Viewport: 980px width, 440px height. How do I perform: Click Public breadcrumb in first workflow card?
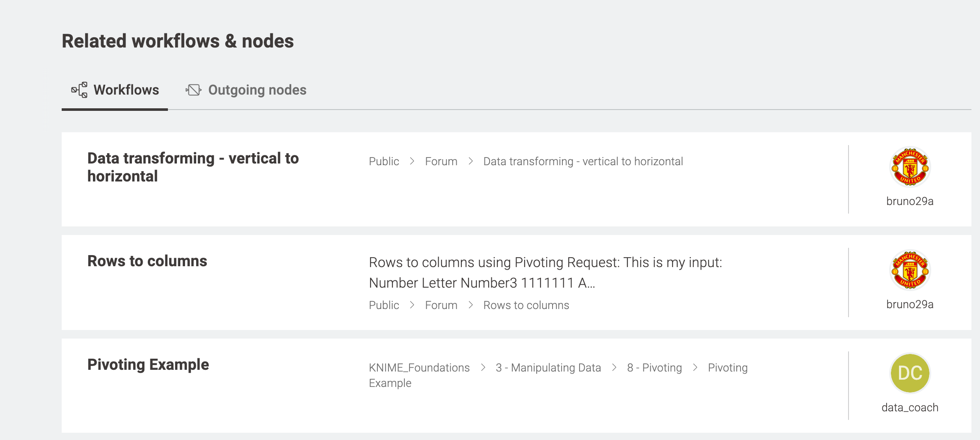click(x=384, y=161)
